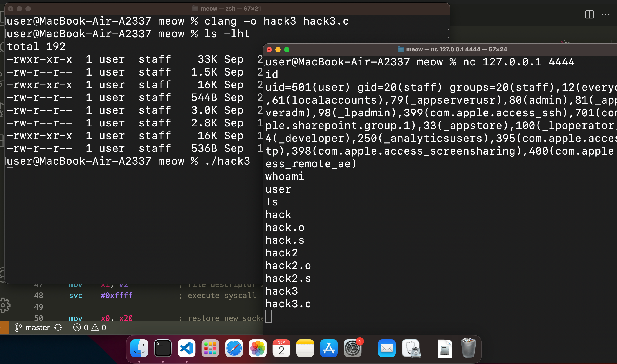Open Calendar showing SEP 2
The image size is (617, 364).
[x=281, y=348]
